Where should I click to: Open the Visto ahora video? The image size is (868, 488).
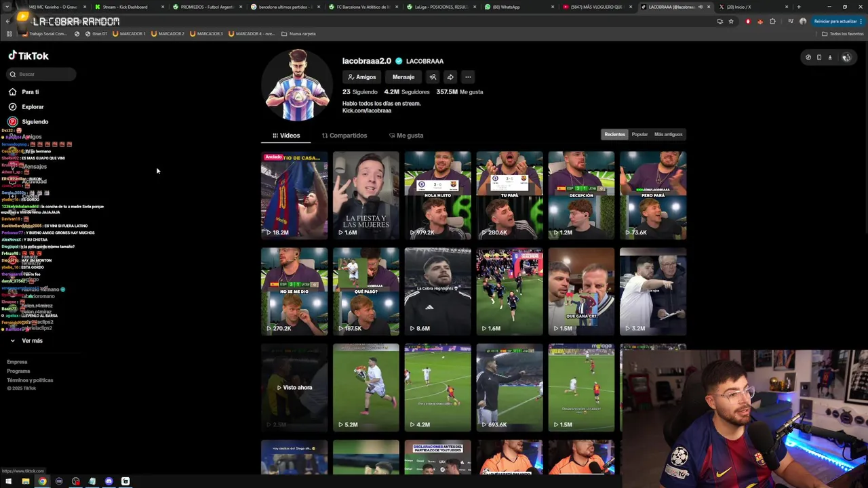[294, 388]
